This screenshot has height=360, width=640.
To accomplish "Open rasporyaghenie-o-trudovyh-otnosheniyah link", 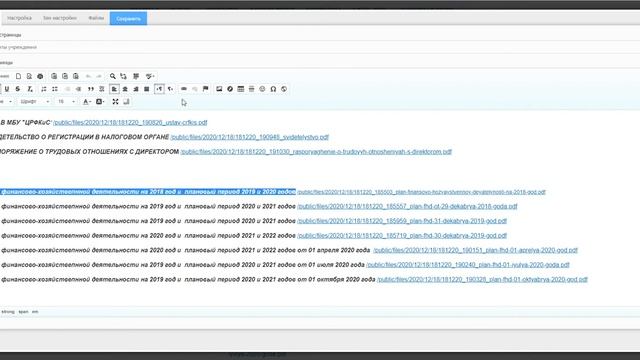I will point(316,152).
